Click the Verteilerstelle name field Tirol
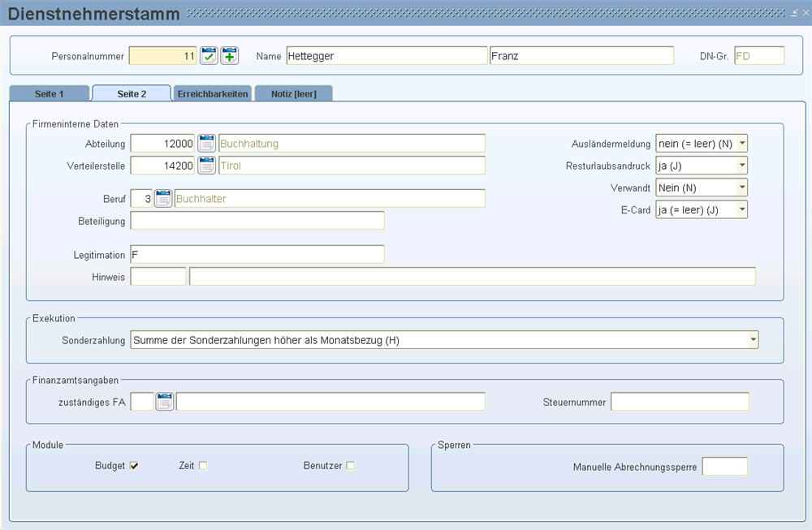 tap(352, 166)
